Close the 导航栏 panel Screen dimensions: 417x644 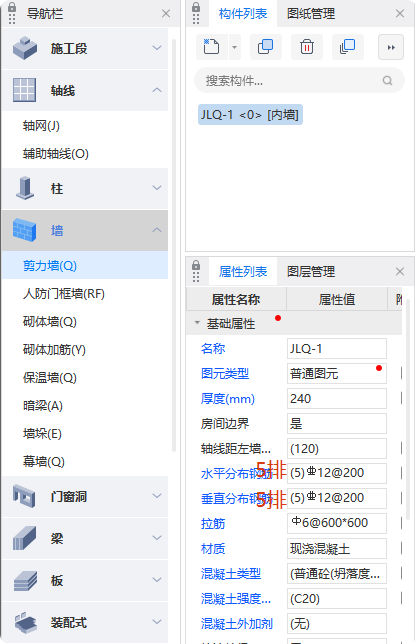pyautogui.click(x=166, y=14)
